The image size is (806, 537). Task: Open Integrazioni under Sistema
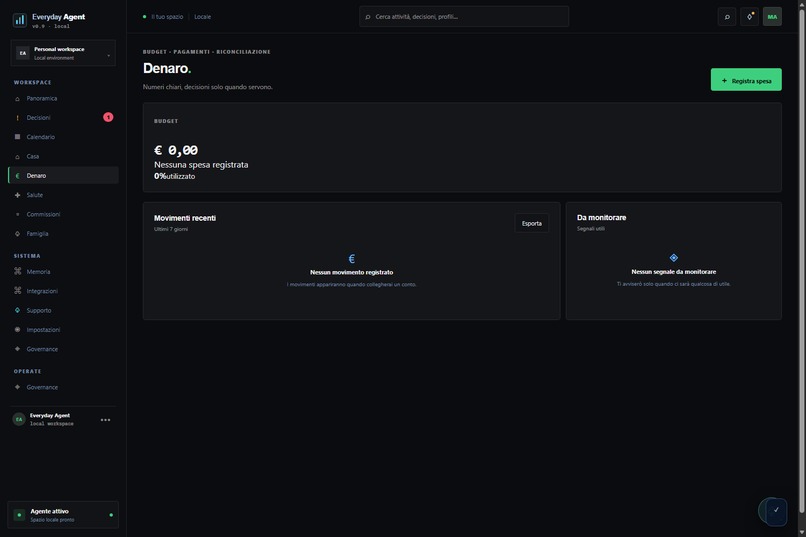pyautogui.click(x=63, y=291)
